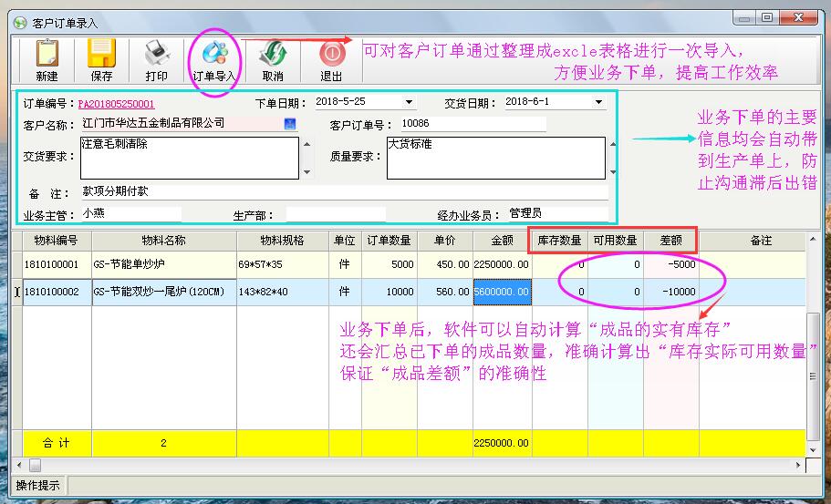Click the up arrow of 交货要求 scrollbar
Viewport: 831px width, 504px height.
(306, 144)
